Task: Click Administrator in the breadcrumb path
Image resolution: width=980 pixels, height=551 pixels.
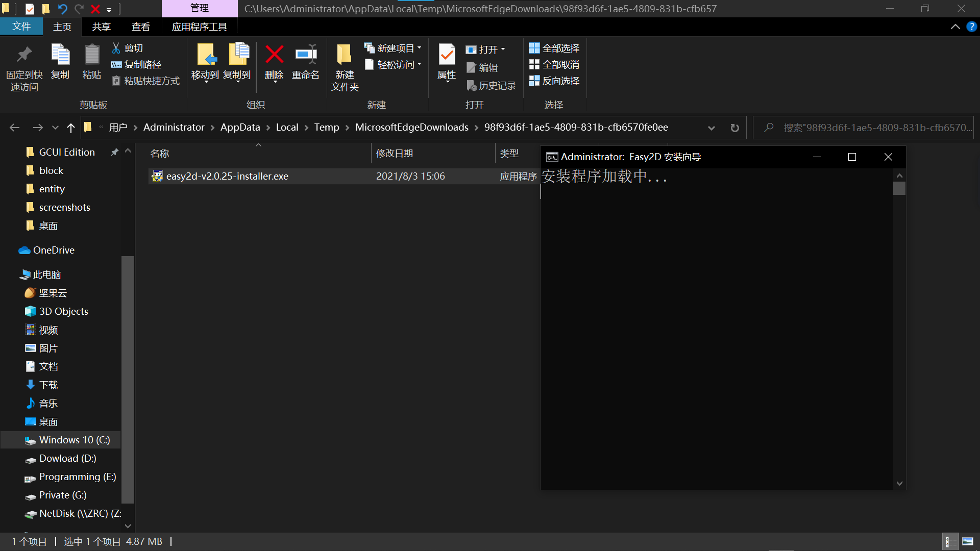Action: click(174, 127)
